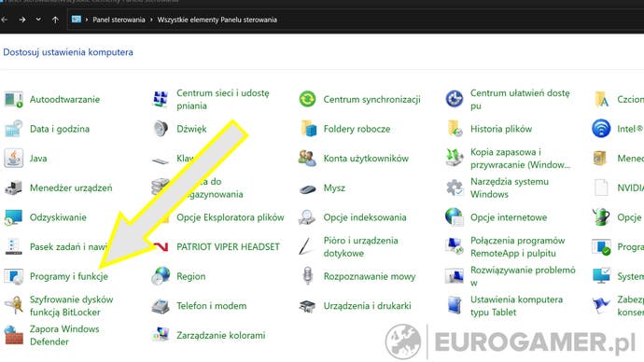Open the Programy i funkcje link
The width and height of the screenshot is (644, 362).
[x=69, y=276]
